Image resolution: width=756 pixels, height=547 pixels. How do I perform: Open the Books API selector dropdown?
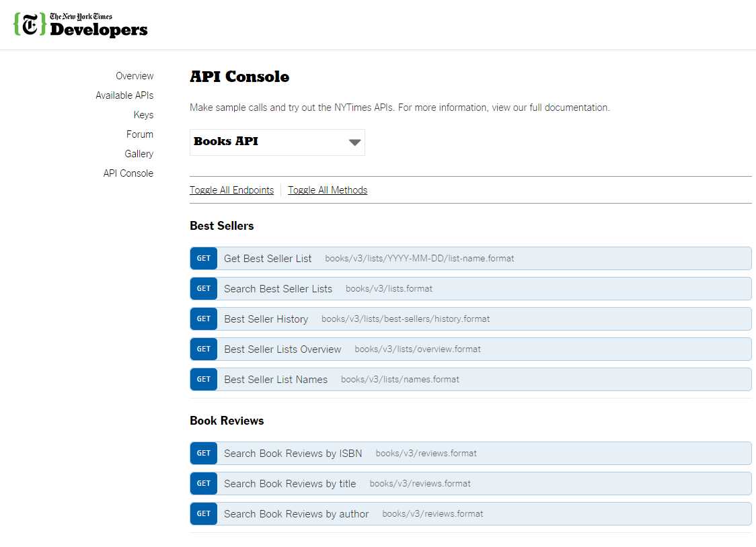click(x=277, y=142)
